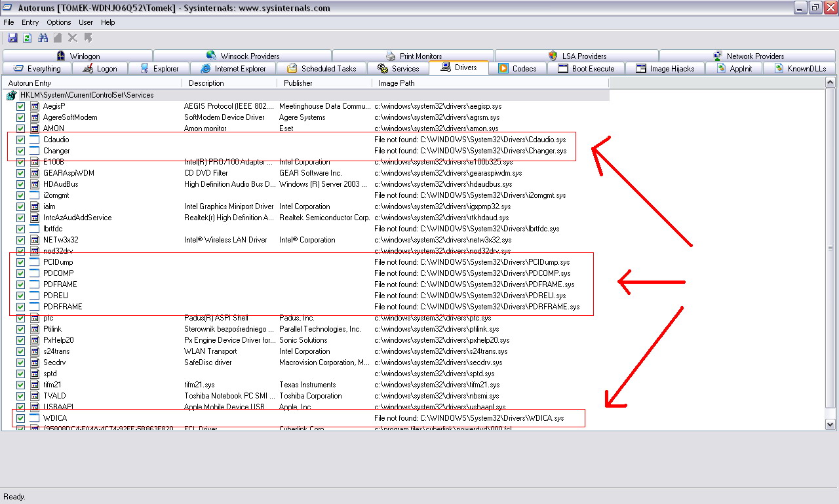Click the driver icon beside s24trans
The height and width of the screenshot is (504, 839).
point(35,351)
